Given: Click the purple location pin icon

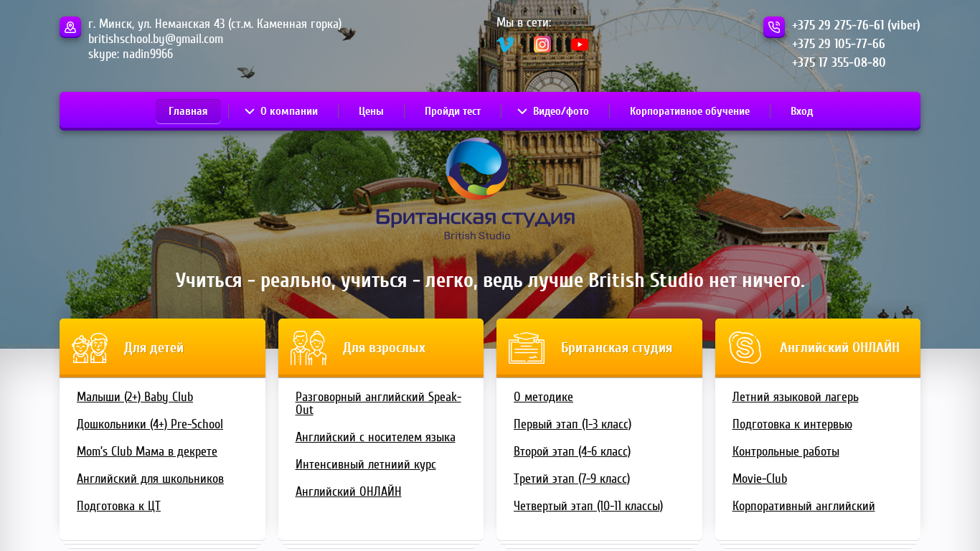Looking at the screenshot, I should click(x=70, y=27).
